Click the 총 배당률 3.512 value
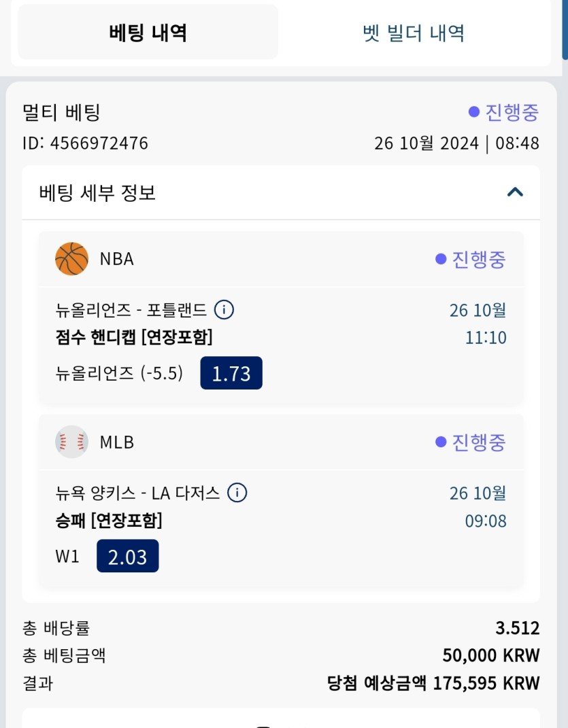The height and width of the screenshot is (728, 568). [517, 628]
